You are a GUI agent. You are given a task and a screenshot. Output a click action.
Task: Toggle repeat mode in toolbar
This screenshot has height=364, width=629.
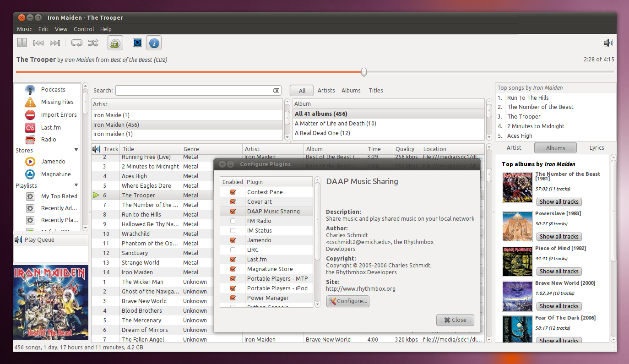(x=77, y=43)
